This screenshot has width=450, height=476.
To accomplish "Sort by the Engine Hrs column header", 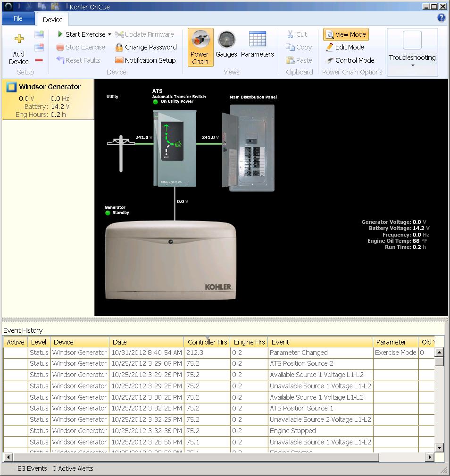I will point(249,342).
